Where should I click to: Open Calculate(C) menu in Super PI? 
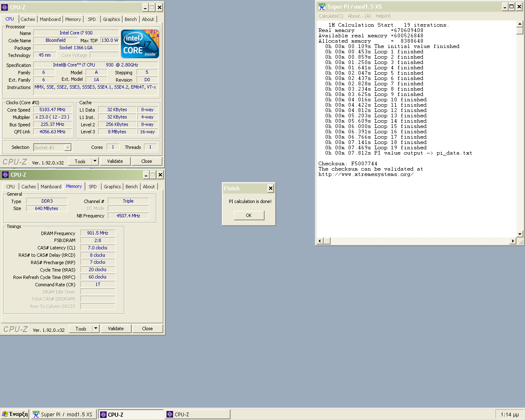[331, 16]
